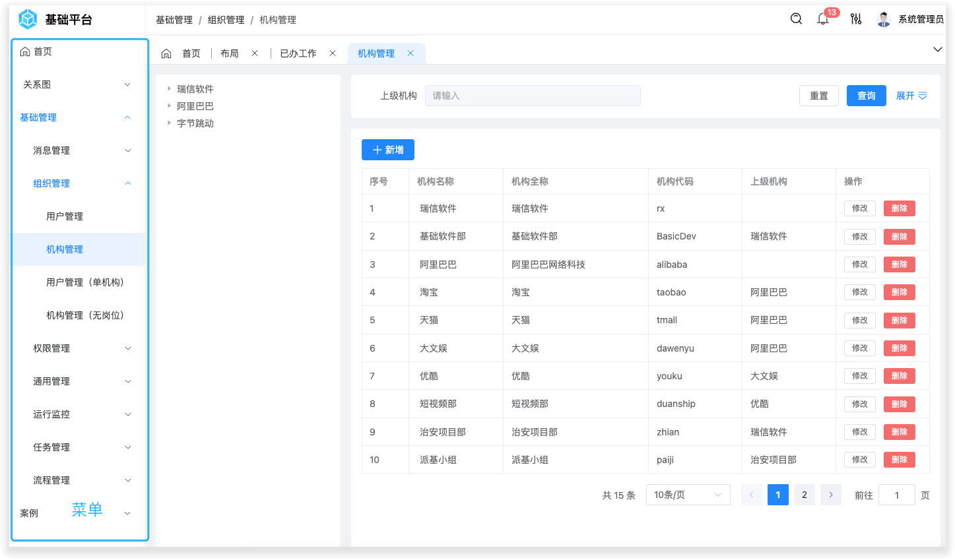The height and width of the screenshot is (560, 955).
Task: Expand 瑞信软件 tree node
Action: tap(169, 88)
